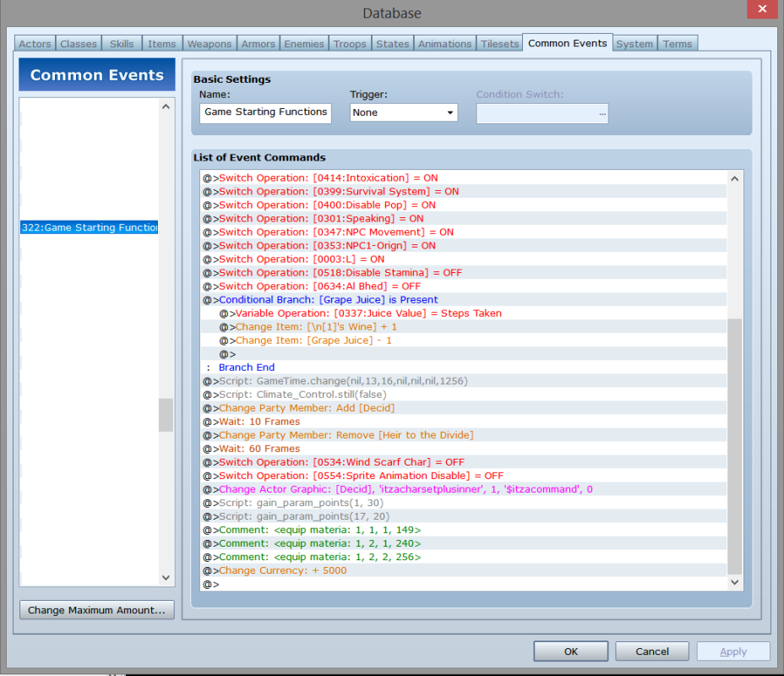The width and height of the screenshot is (784, 676).
Task: Open the Skills tab
Action: [x=122, y=43]
